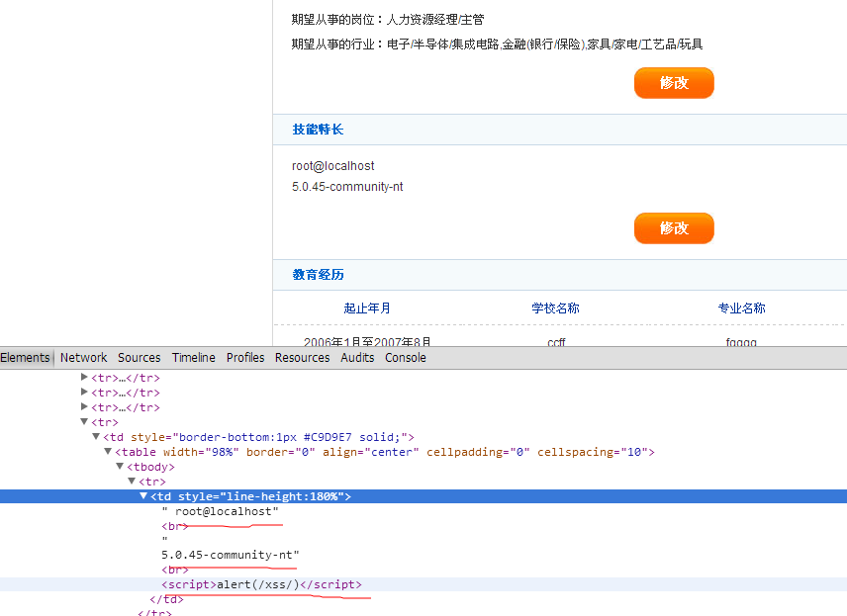847x616 pixels.
Task: Click the #C9D9E7 border style value
Action: 328,437
